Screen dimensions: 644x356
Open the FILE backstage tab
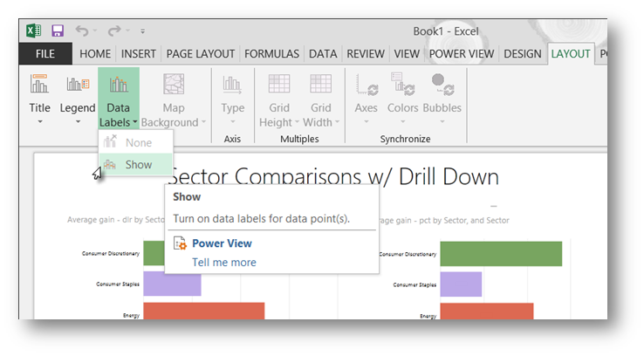[x=45, y=54]
